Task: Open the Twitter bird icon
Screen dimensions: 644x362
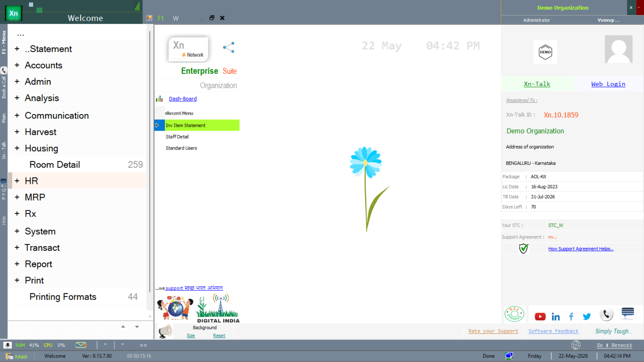Action: pos(587,316)
